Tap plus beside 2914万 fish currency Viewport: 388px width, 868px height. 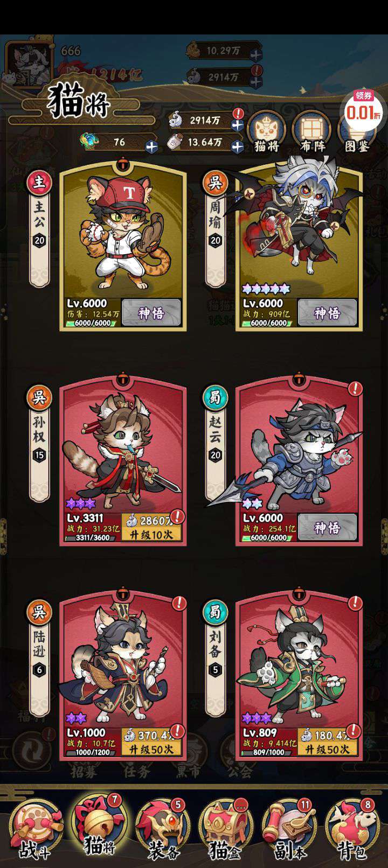tap(238, 124)
